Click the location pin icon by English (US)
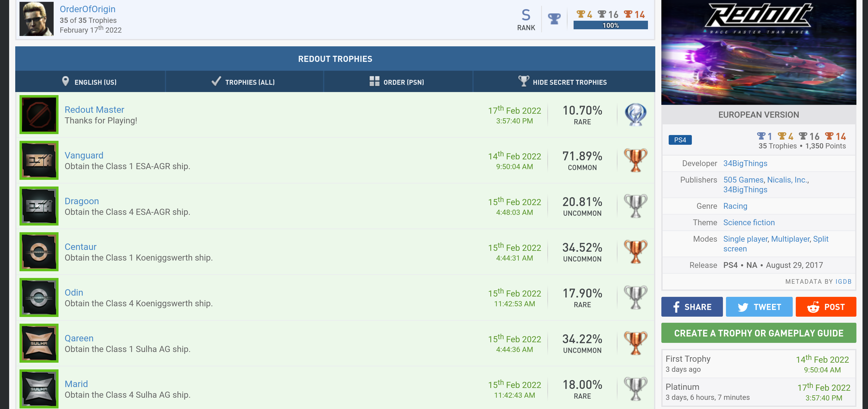 (65, 81)
